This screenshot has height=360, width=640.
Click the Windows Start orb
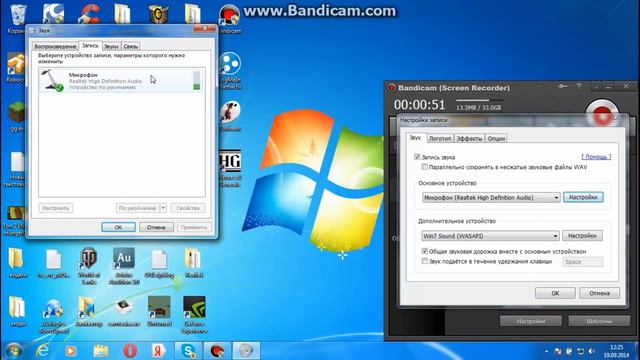tap(13, 351)
